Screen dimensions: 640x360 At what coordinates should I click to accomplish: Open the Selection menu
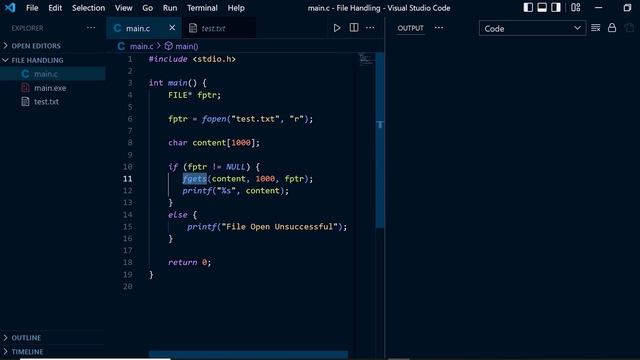[88, 8]
